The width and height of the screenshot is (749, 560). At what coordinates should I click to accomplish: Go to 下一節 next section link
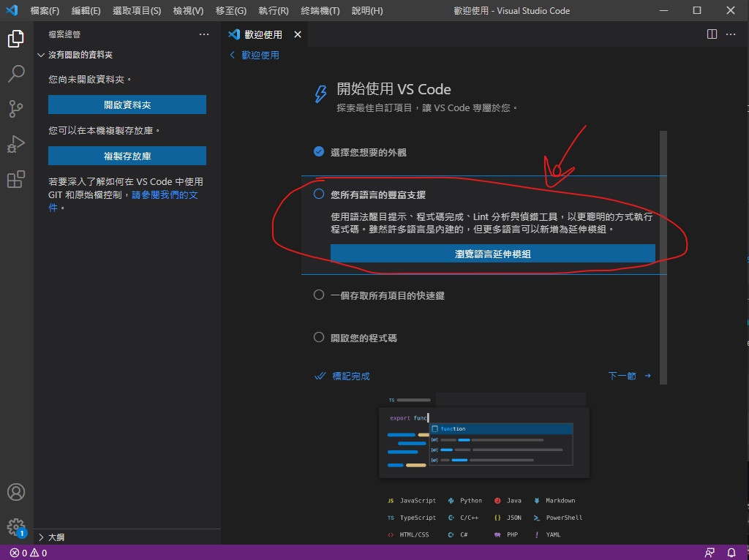click(629, 376)
